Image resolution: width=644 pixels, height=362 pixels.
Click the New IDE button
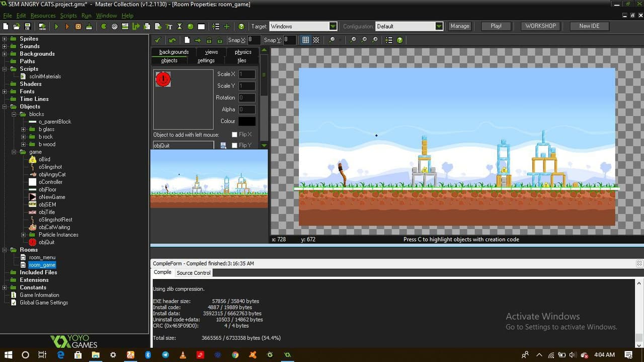[x=589, y=26]
